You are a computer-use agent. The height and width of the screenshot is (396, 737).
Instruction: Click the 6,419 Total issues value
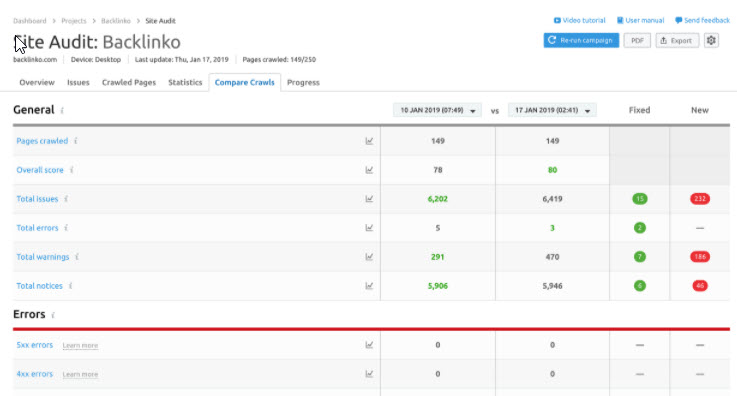[552, 199]
